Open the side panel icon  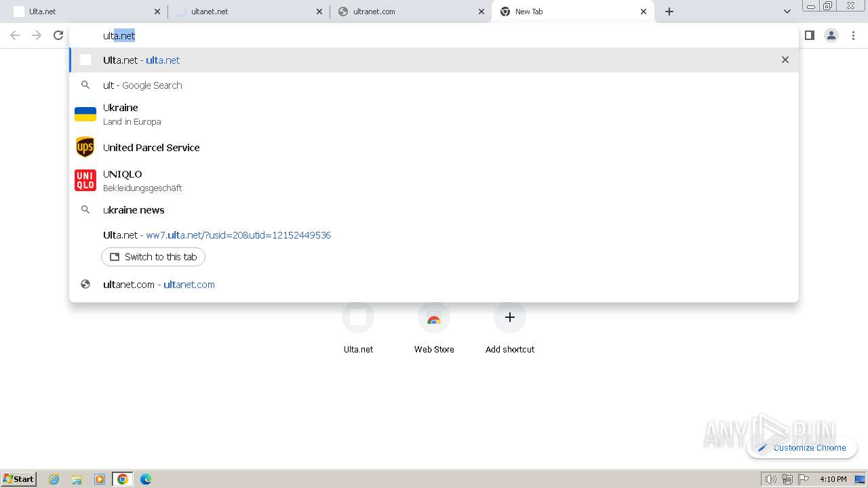click(809, 35)
